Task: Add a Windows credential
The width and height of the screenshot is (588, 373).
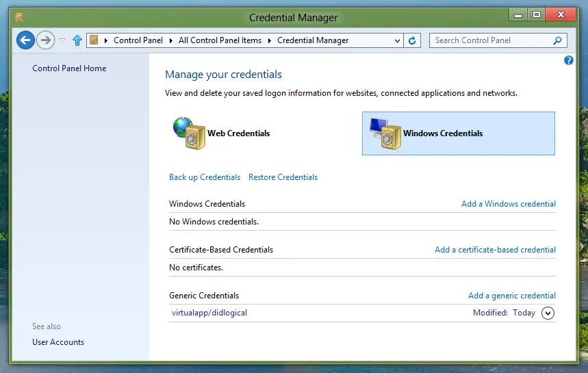Action: pyautogui.click(x=509, y=203)
